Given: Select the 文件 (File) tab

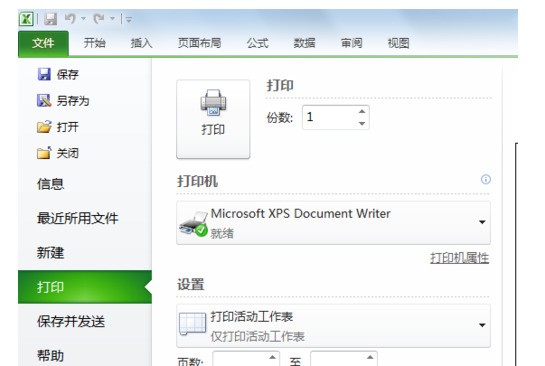Looking at the screenshot, I should pos(43,43).
